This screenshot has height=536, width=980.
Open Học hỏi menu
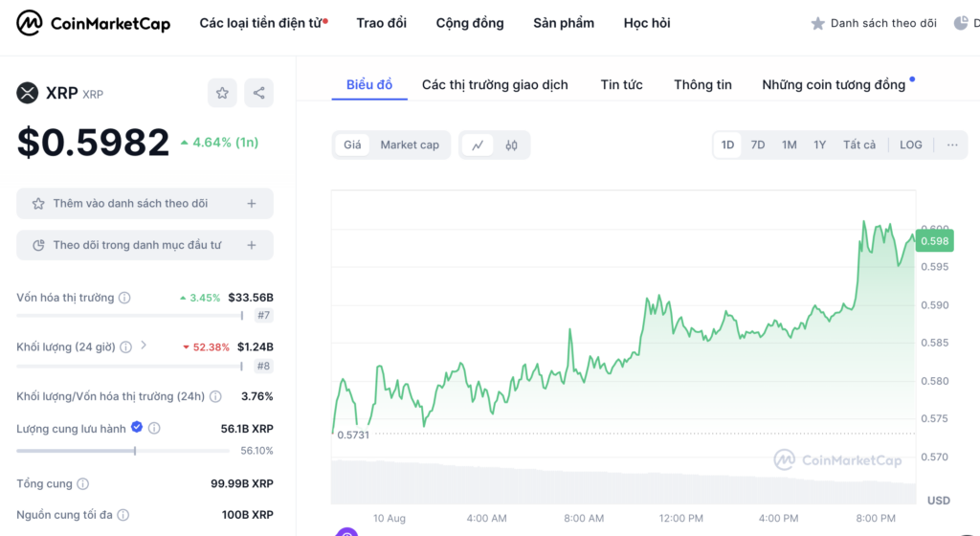coord(647,23)
